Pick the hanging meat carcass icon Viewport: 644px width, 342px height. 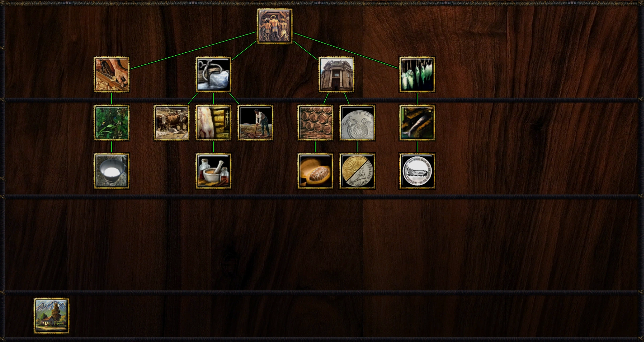pyautogui.click(x=213, y=123)
